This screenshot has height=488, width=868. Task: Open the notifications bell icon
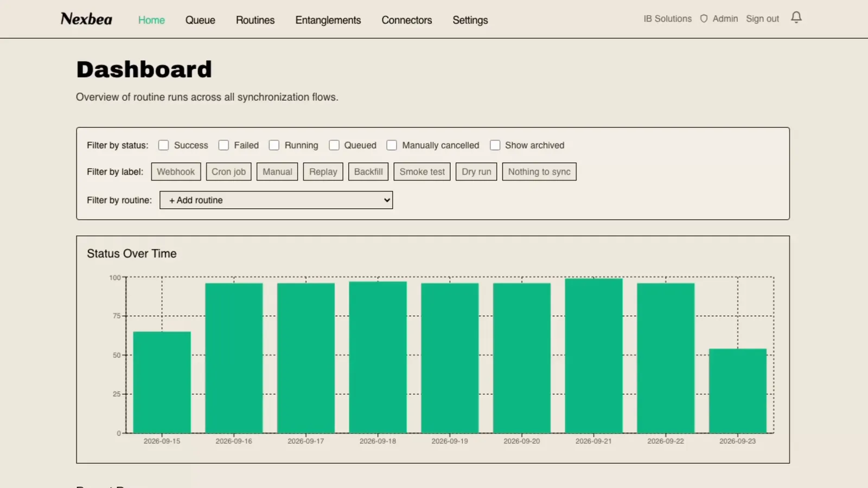796,18
